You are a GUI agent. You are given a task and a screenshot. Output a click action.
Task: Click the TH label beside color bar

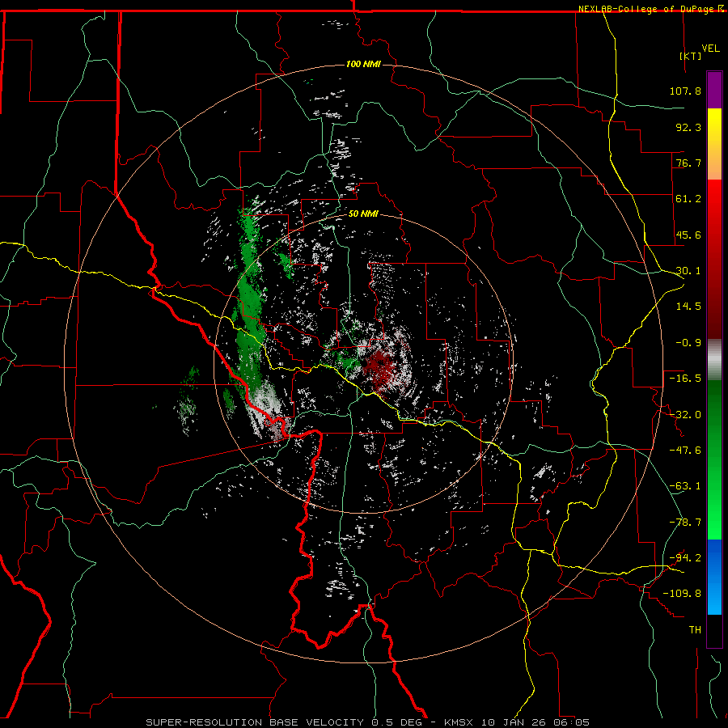695,630
